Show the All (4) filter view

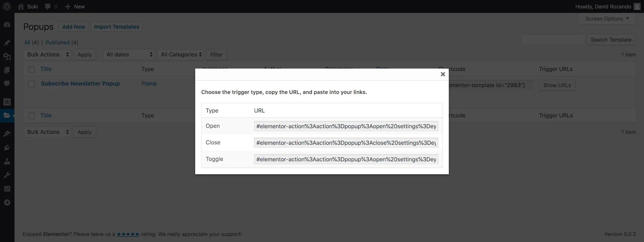click(x=31, y=42)
